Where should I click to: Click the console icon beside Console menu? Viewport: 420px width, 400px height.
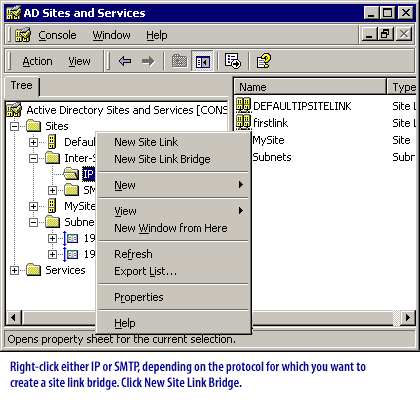pos(23,35)
